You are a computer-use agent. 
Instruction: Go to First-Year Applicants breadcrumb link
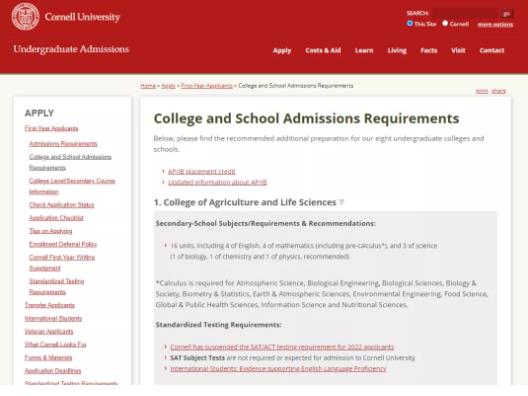pyautogui.click(x=206, y=86)
